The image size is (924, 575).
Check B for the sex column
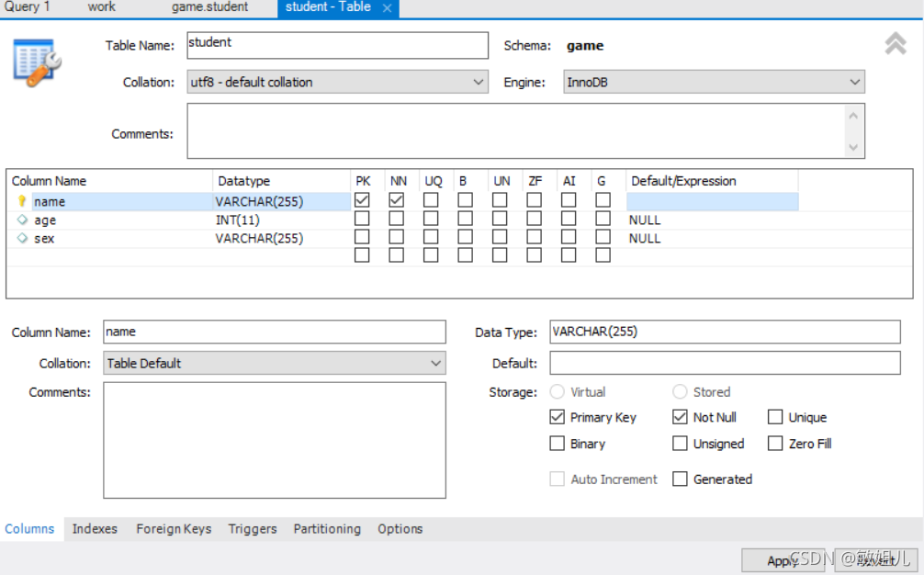click(x=465, y=237)
